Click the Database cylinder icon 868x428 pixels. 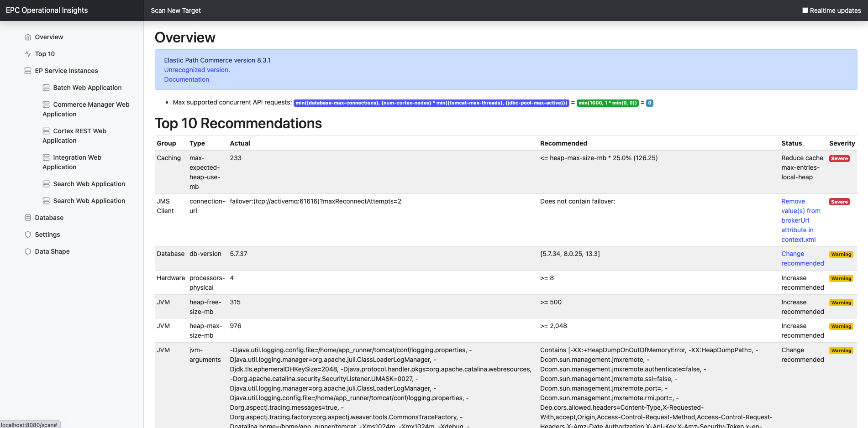28,218
